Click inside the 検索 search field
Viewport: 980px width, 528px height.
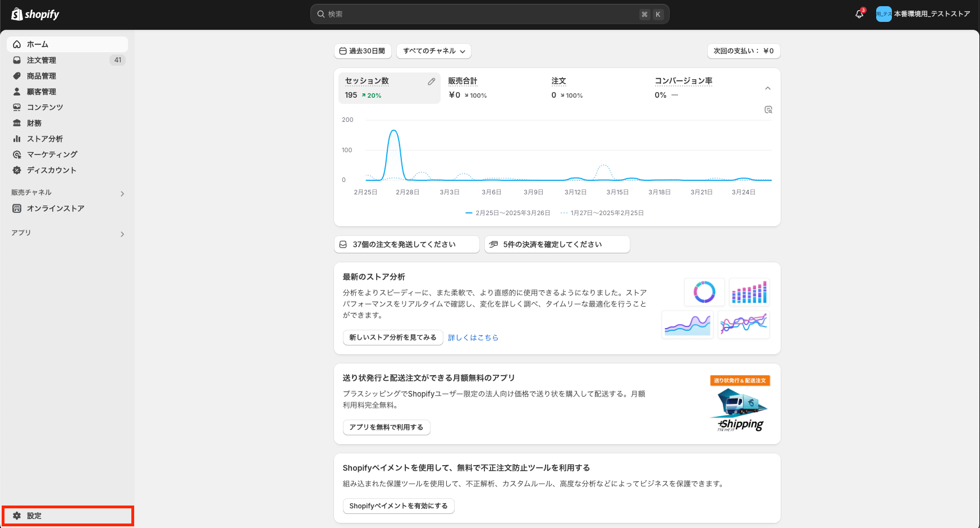489,14
